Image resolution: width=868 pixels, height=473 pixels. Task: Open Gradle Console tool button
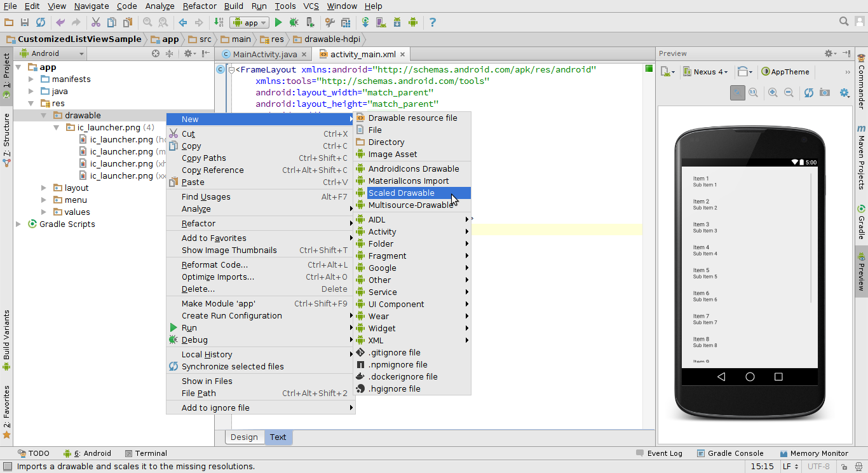click(x=730, y=453)
